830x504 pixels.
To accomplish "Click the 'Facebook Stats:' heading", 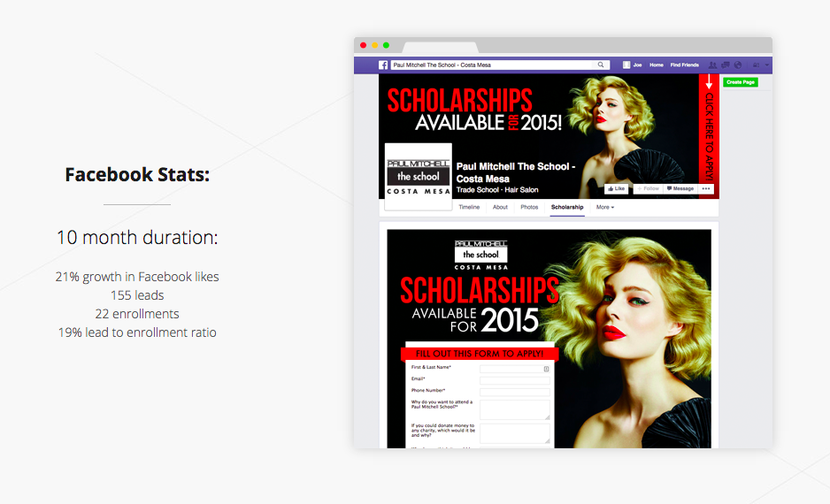I will tap(137, 174).
